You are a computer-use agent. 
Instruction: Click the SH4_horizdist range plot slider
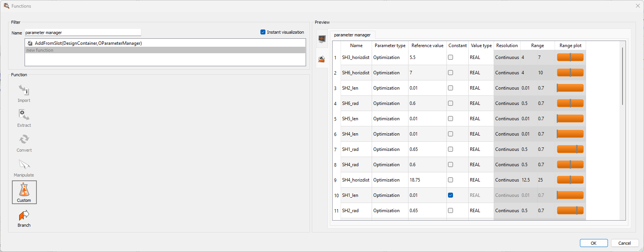pyautogui.click(x=570, y=180)
